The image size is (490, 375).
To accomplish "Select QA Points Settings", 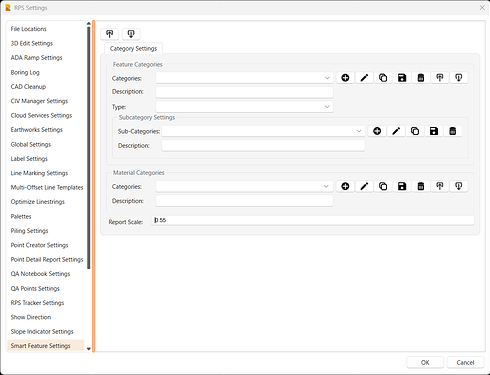I will click(35, 288).
